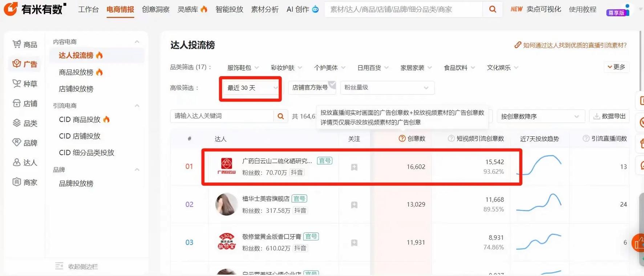Click the orange thumbs-up feedback icon

[639, 243]
